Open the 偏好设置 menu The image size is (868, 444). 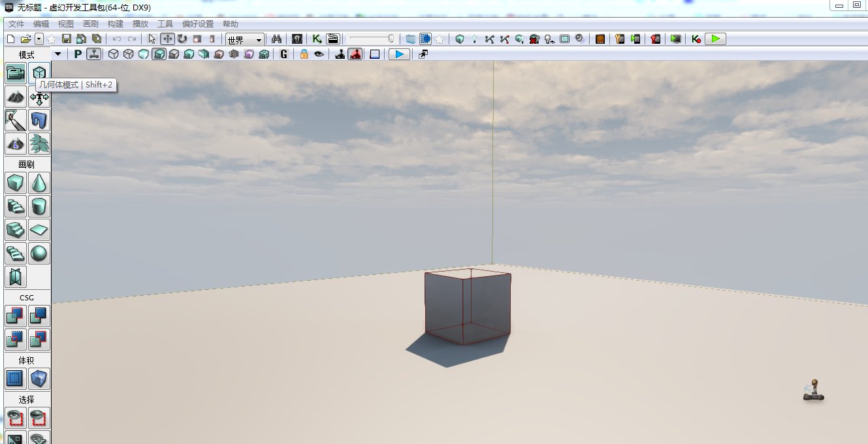[x=198, y=24]
